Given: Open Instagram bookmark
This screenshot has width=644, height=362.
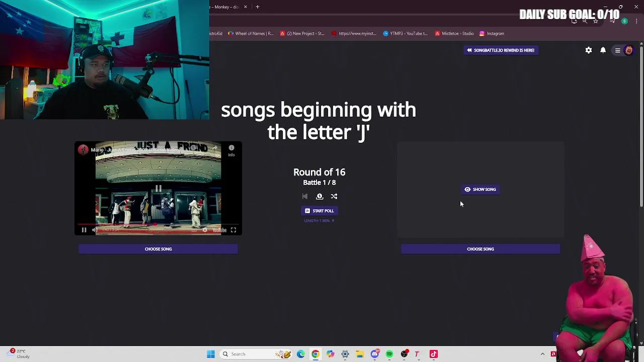Looking at the screenshot, I should (x=492, y=34).
